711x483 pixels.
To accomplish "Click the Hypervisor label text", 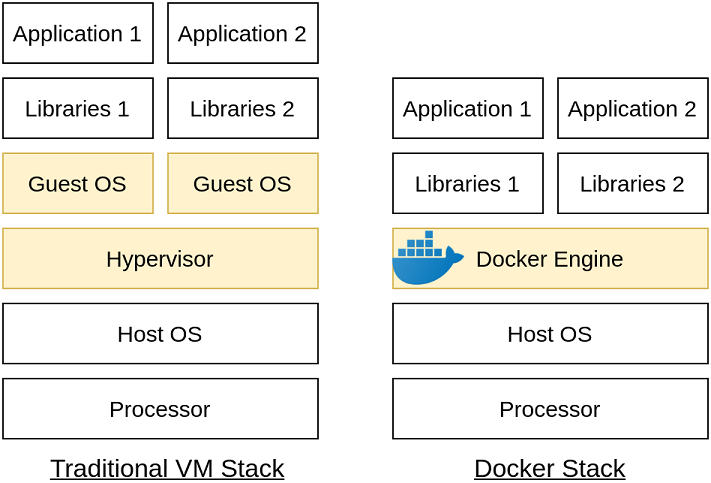I will pos(160,259).
